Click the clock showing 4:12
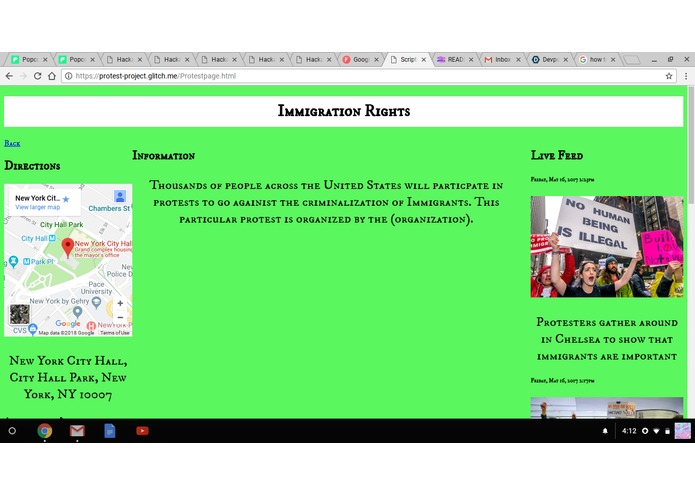This screenshot has width=695, height=494. point(629,431)
